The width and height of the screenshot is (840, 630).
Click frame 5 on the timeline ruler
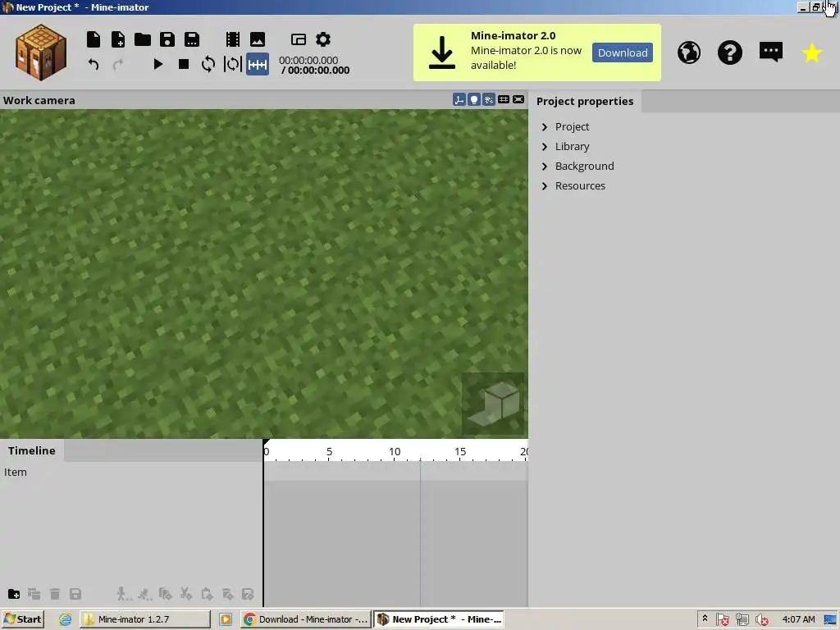click(329, 452)
